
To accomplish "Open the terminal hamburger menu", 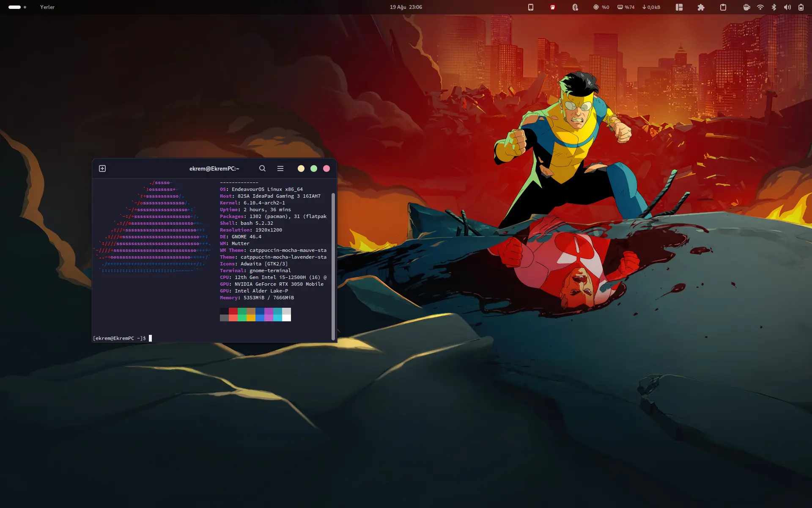I will [x=280, y=168].
